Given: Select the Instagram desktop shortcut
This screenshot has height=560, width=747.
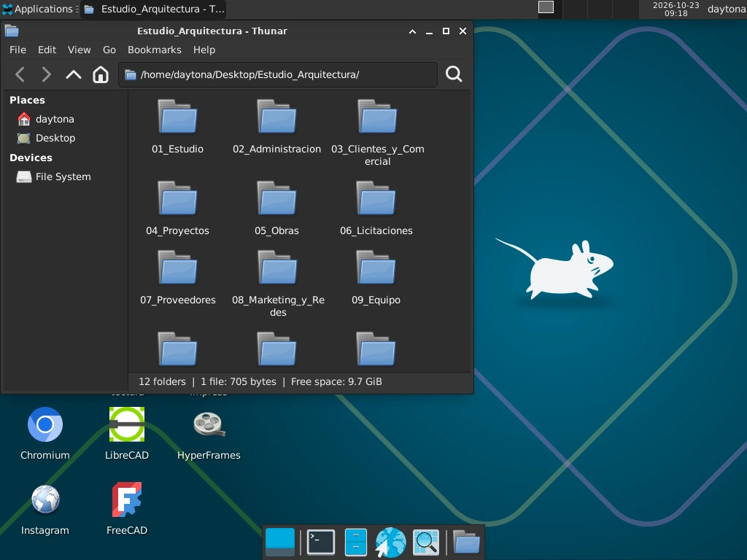Looking at the screenshot, I should [x=45, y=510].
